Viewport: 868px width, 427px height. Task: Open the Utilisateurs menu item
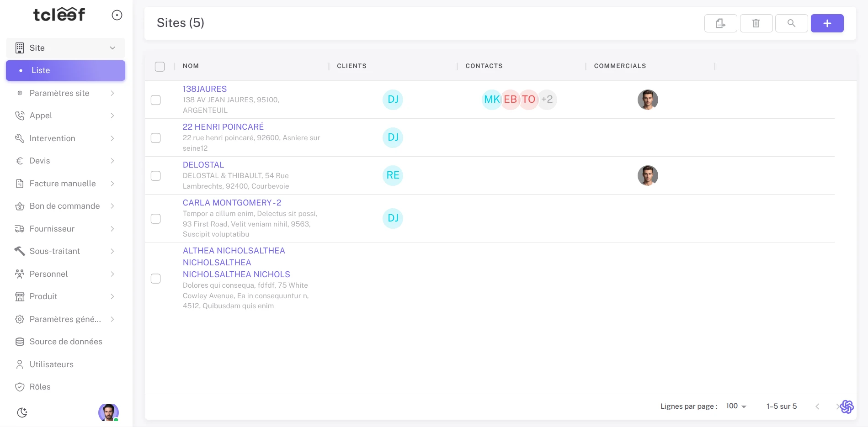51,364
